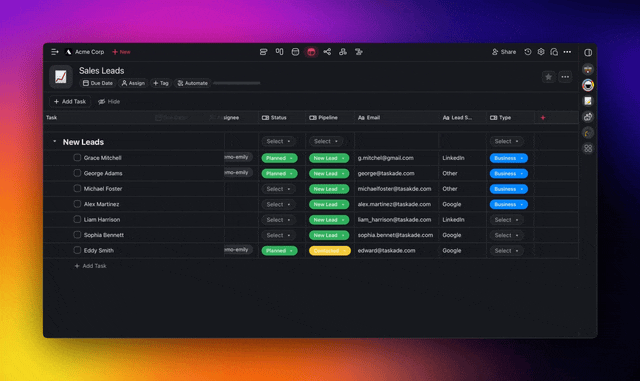
Task: Click the top avatar in right sidebar
Action: pyautogui.click(x=588, y=69)
